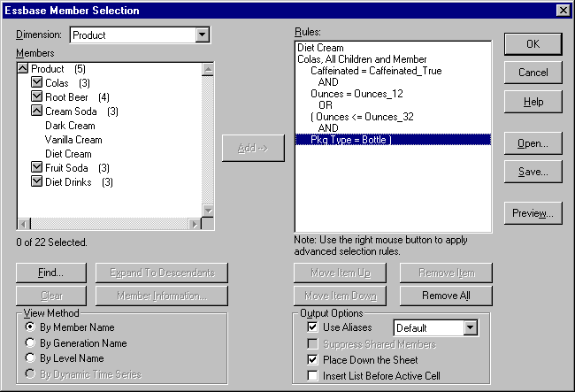Select the Diet Cream rule entry
Viewport: 575px width, 392px height.
click(x=320, y=48)
